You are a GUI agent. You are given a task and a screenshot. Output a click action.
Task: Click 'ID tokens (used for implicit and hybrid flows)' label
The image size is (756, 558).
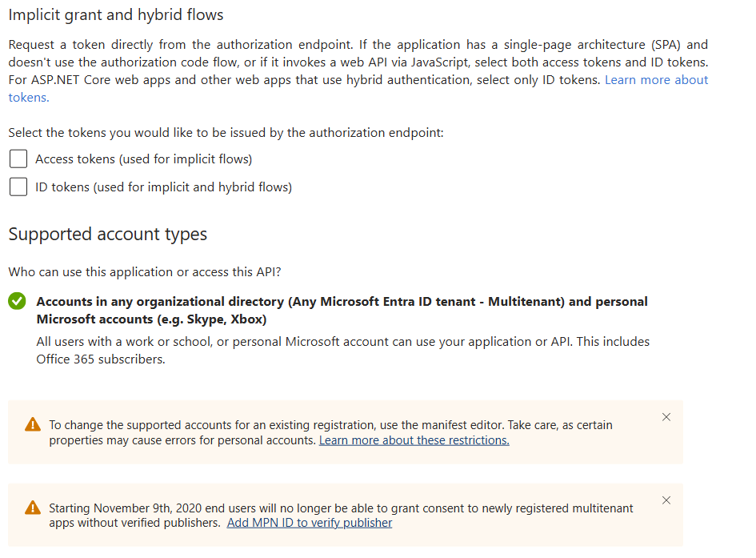[163, 187]
